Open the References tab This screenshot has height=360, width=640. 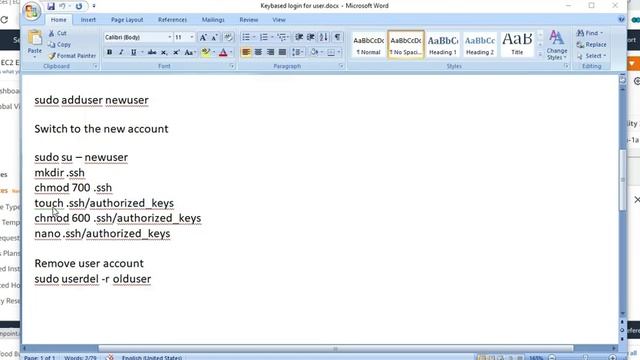172,20
